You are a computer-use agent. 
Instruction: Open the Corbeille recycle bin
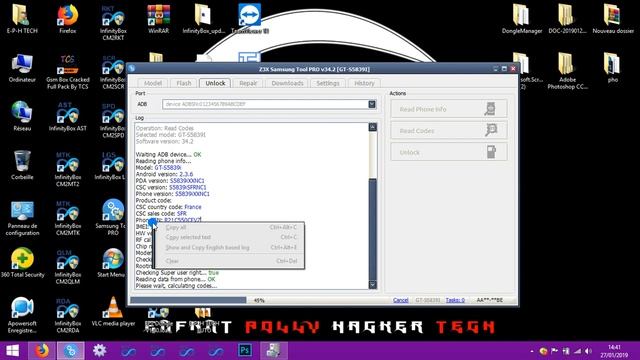tap(22, 165)
